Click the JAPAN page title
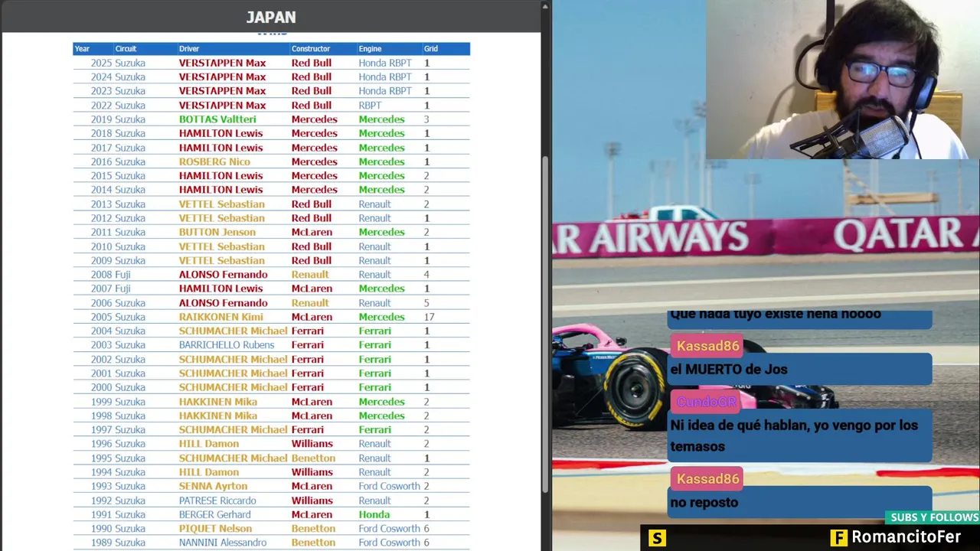 (271, 17)
